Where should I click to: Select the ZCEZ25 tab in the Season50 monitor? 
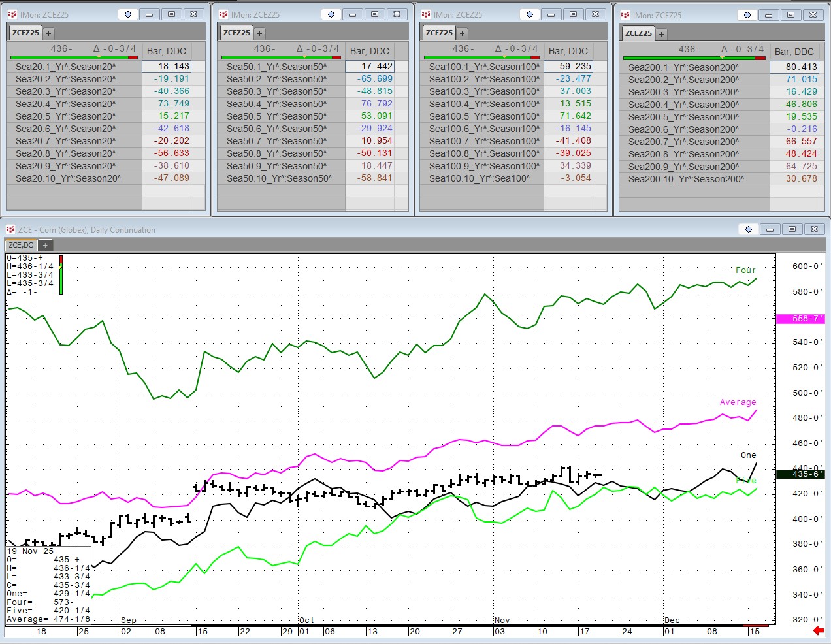(x=236, y=33)
